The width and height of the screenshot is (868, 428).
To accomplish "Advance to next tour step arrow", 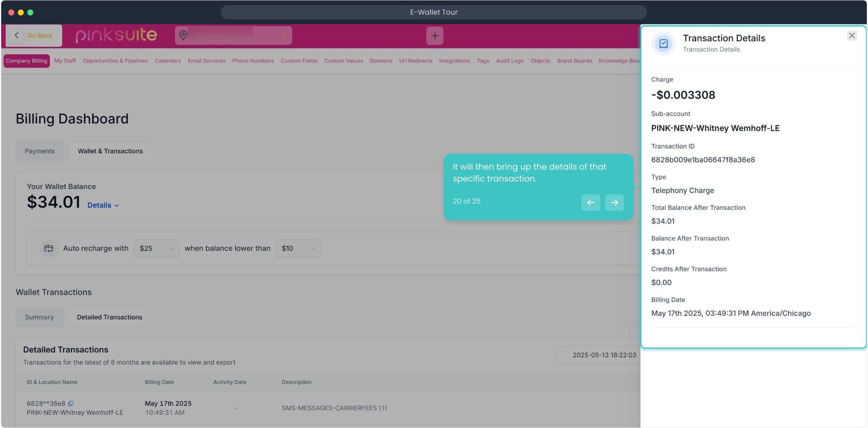I will (614, 203).
